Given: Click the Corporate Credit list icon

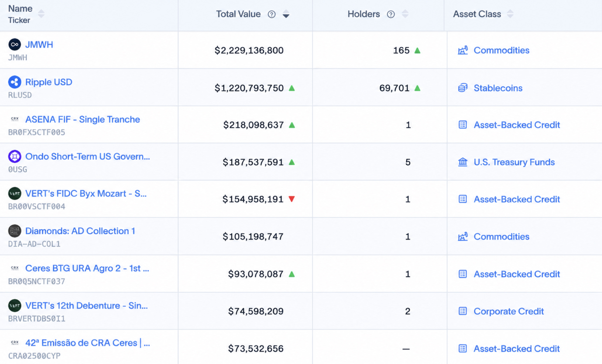Looking at the screenshot, I should 463,311.
